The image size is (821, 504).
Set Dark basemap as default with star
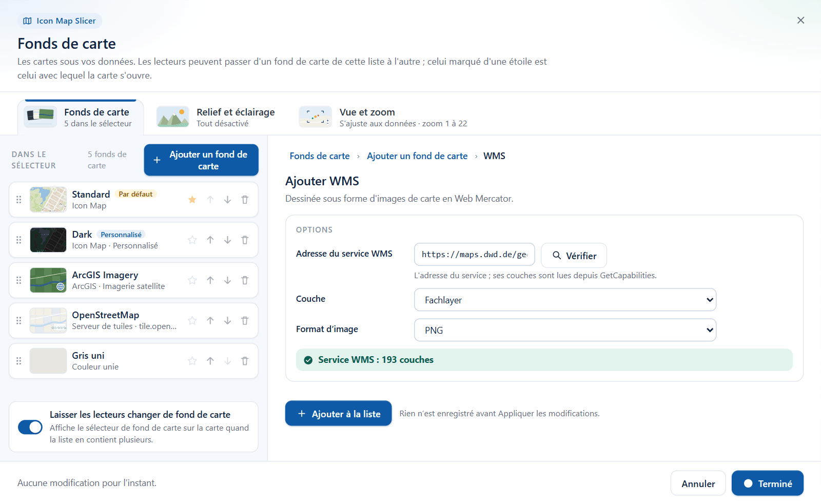pos(192,240)
